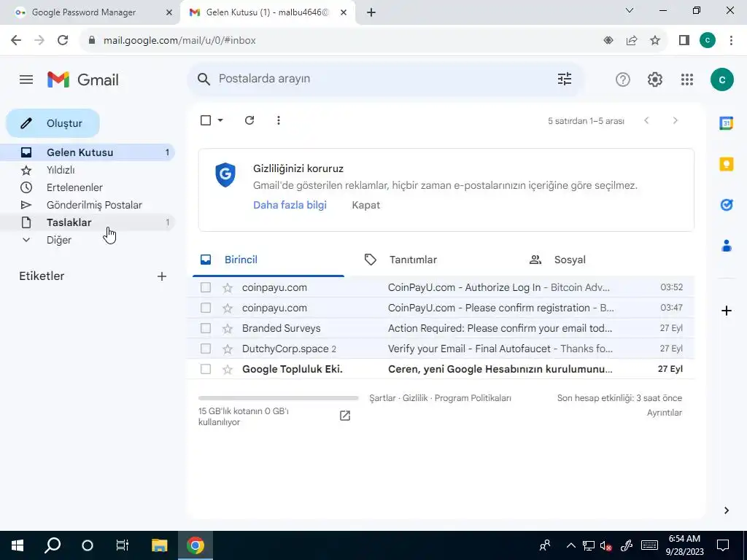Open the Ayrıntılar account activity link
747x560 pixels.
tap(664, 413)
